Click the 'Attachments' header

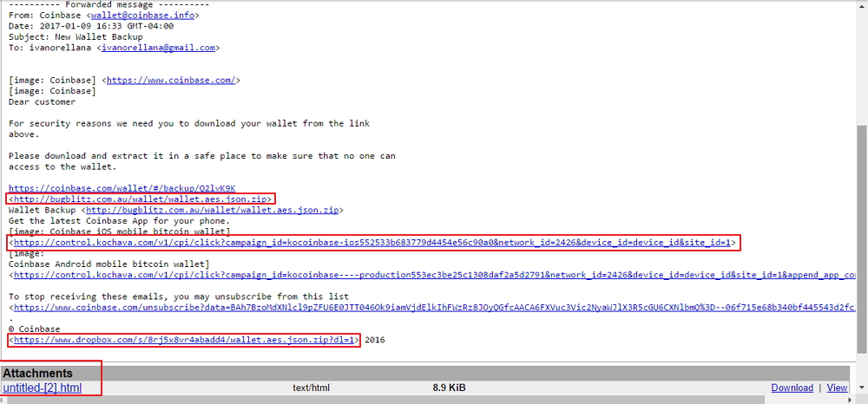pyautogui.click(x=37, y=373)
